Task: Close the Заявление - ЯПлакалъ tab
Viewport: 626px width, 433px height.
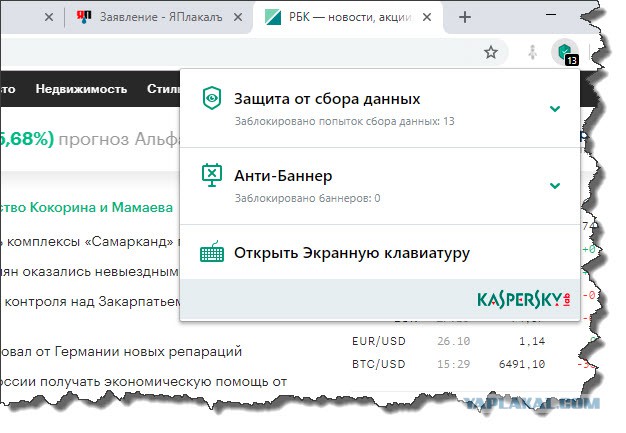Action: [x=238, y=17]
